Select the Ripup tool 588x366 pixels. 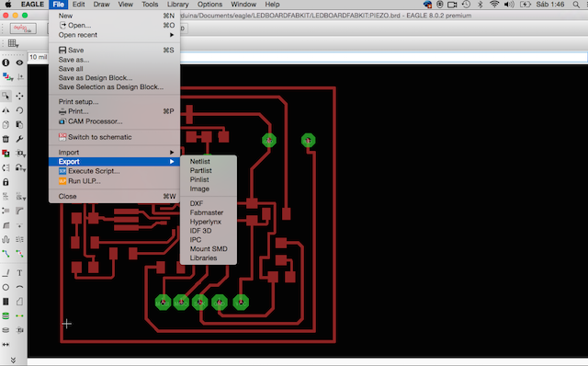click(19, 254)
